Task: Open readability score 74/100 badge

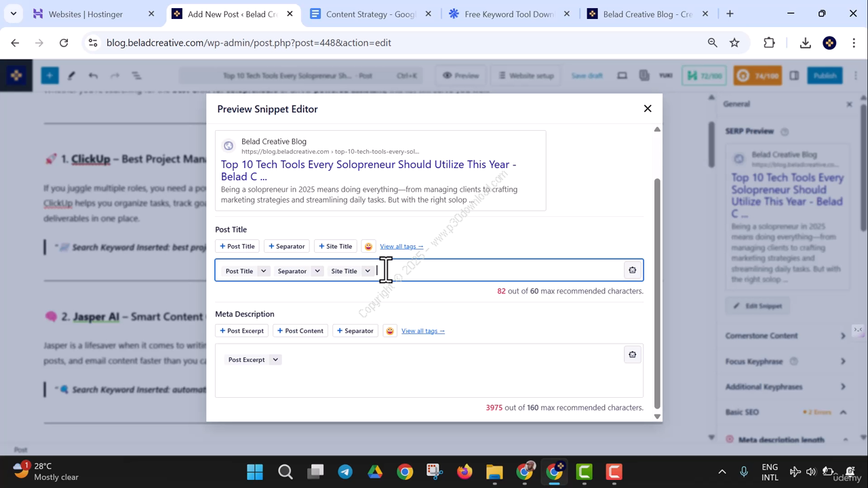Action: [758, 75]
